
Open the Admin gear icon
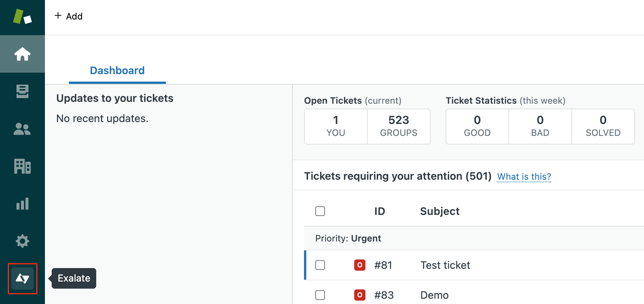22,241
